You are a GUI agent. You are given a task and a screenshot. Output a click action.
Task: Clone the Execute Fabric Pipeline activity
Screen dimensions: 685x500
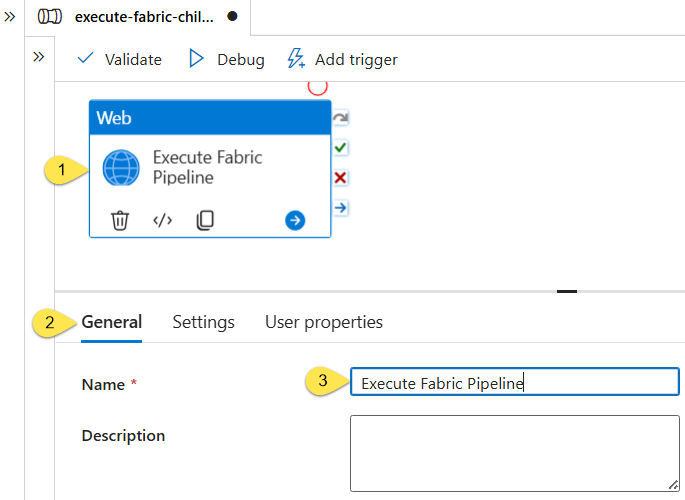tap(205, 220)
